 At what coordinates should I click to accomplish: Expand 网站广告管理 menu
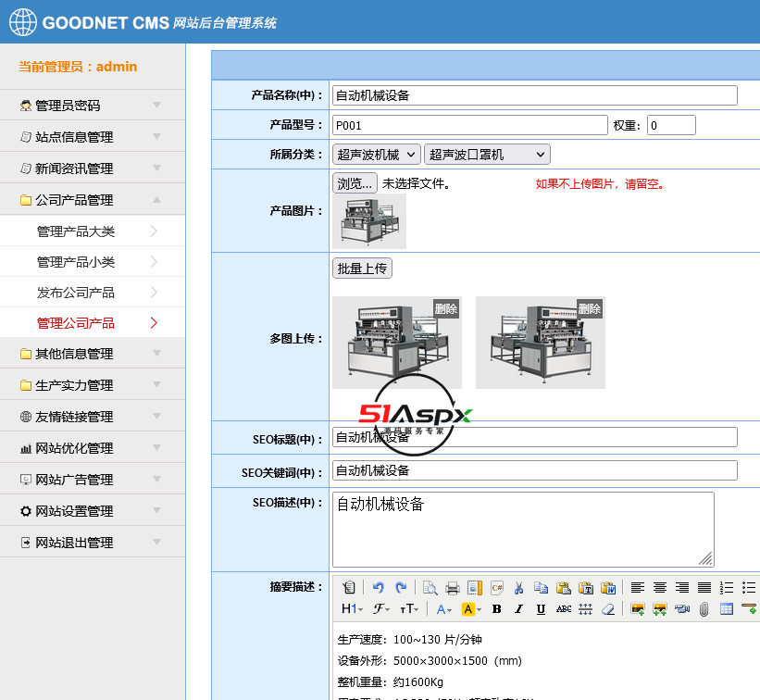[93, 480]
